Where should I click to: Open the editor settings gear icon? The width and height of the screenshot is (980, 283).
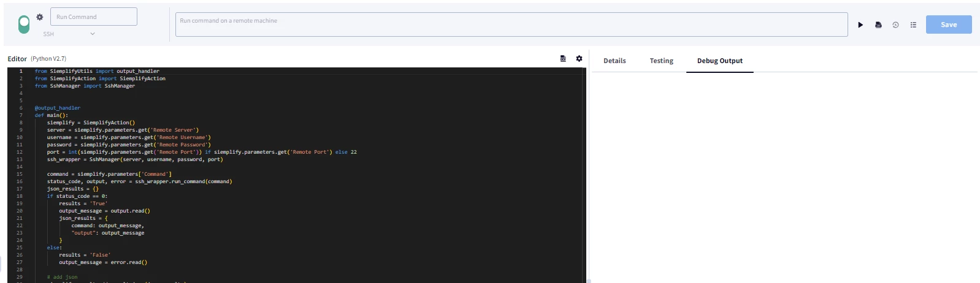click(579, 59)
